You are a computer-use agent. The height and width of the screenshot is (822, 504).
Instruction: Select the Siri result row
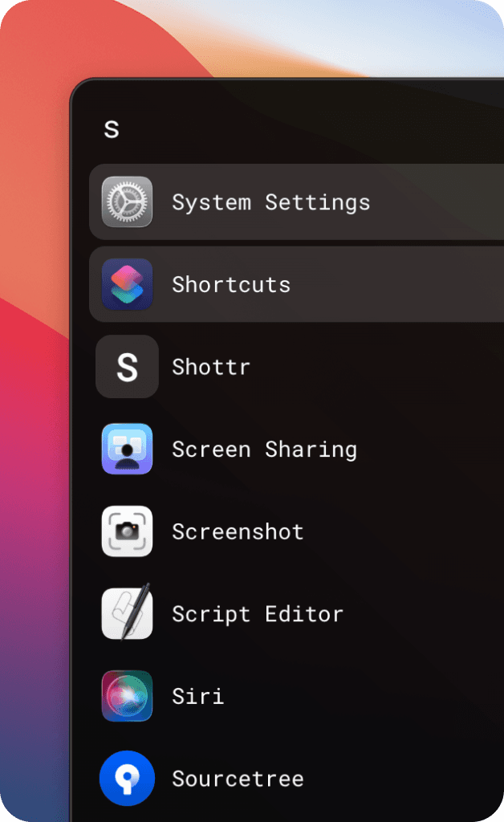pos(197,696)
